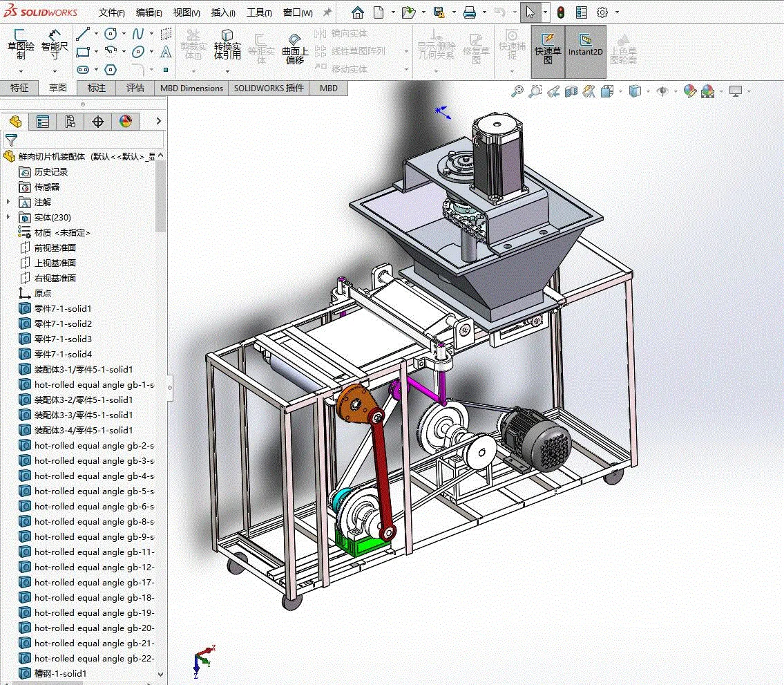Toggle Instant2D button
Screen dimensions: 784x685
click(586, 52)
